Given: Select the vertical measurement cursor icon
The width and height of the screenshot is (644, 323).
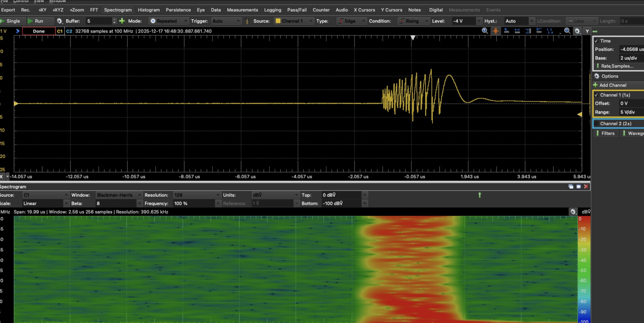Looking at the screenshot, I should (528, 31).
